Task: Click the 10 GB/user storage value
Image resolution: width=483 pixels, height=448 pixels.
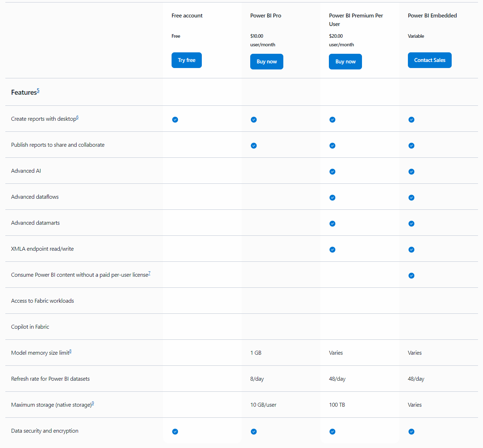Action: [x=263, y=405]
